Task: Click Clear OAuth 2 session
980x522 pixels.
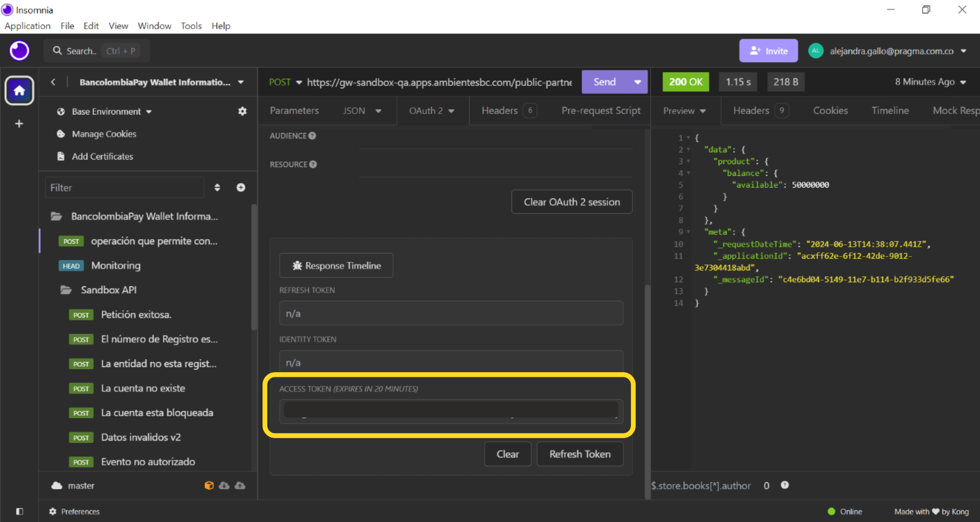Action: click(572, 202)
